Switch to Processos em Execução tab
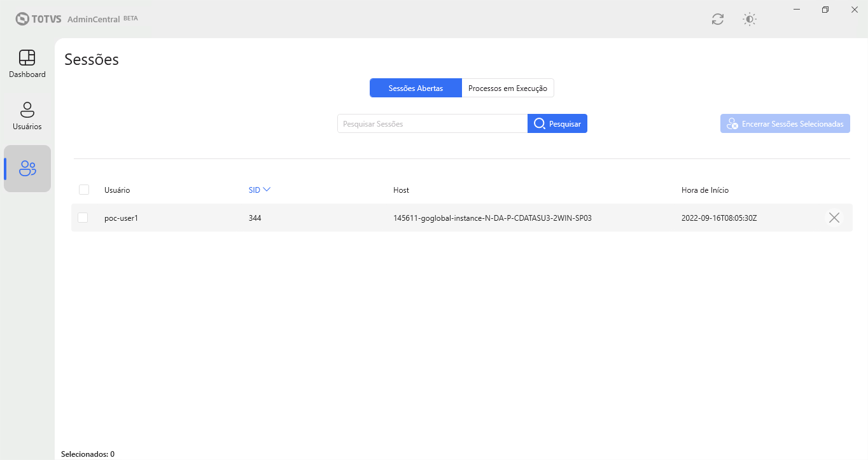The height and width of the screenshot is (460, 868). point(508,88)
